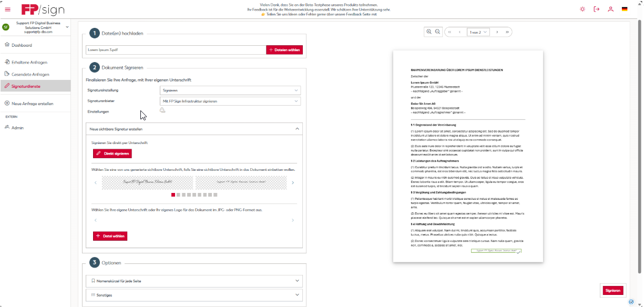Jump to first page double-arrow
This screenshot has height=307, width=644.
pos(450,32)
